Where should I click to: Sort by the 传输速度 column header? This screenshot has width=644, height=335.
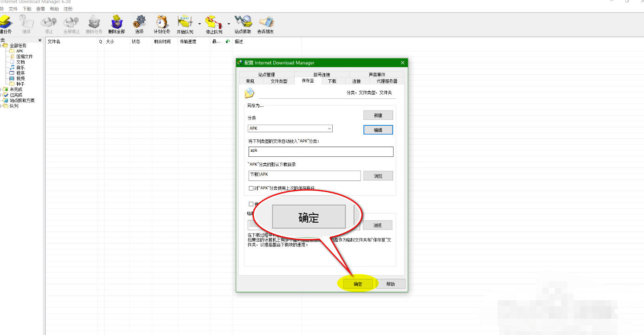(194, 41)
